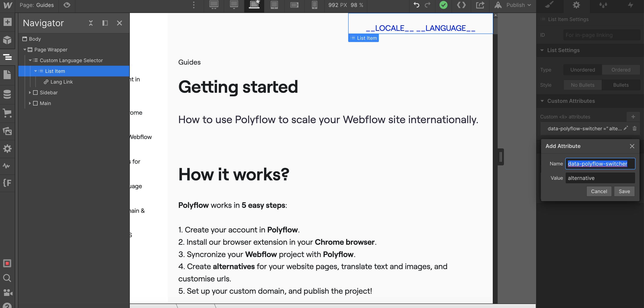Click the __LOCALE__ __LANGUAGE__ link on canvas
This screenshot has width=644, height=308.
[x=420, y=28]
